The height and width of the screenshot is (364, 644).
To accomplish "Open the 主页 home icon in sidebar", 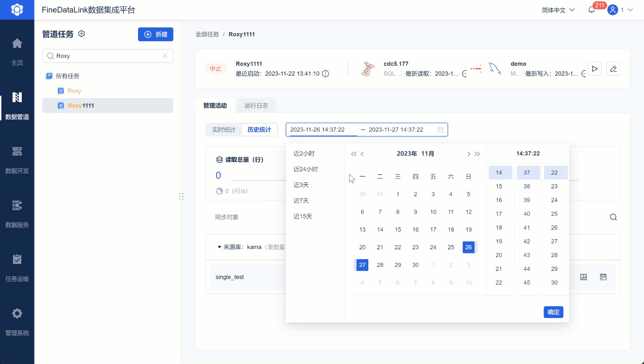I will pos(17,43).
